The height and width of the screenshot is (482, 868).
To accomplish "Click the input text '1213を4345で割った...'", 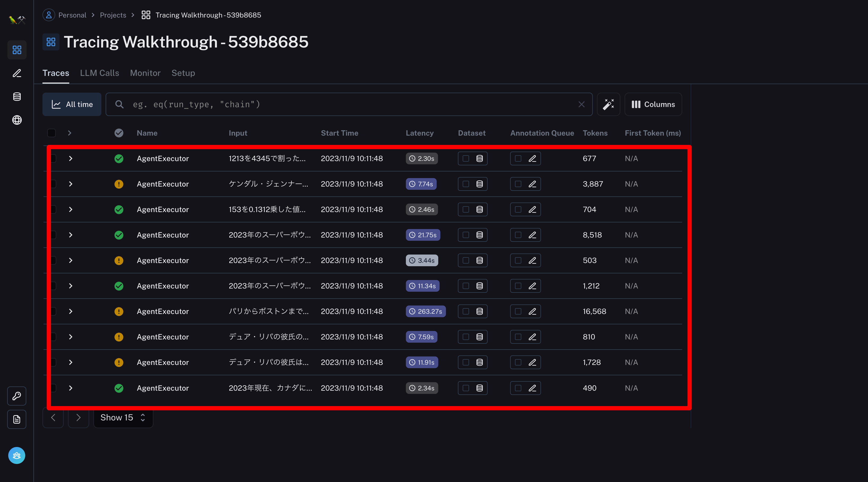I will point(267,159).
